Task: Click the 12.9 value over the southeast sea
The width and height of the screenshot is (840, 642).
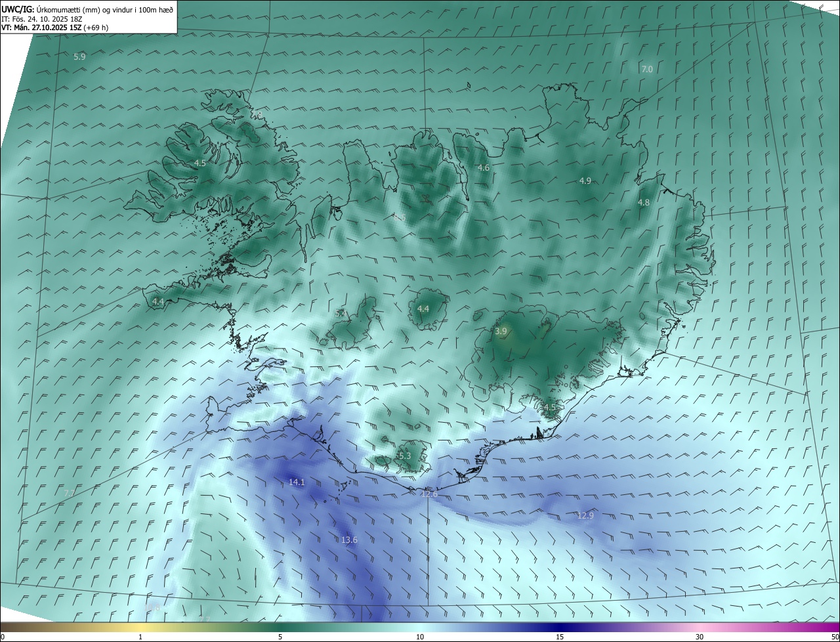Action: pyautogui.click(x=585, y=516)
